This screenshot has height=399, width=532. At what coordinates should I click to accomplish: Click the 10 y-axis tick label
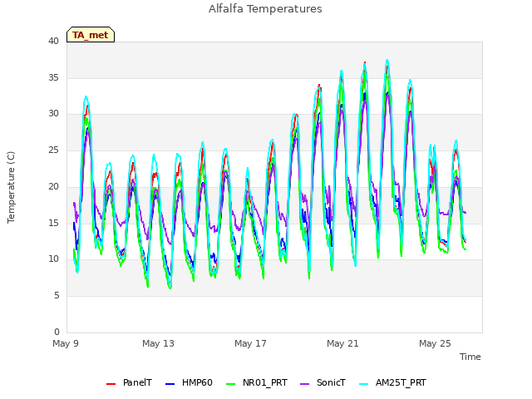click(53, 259)
